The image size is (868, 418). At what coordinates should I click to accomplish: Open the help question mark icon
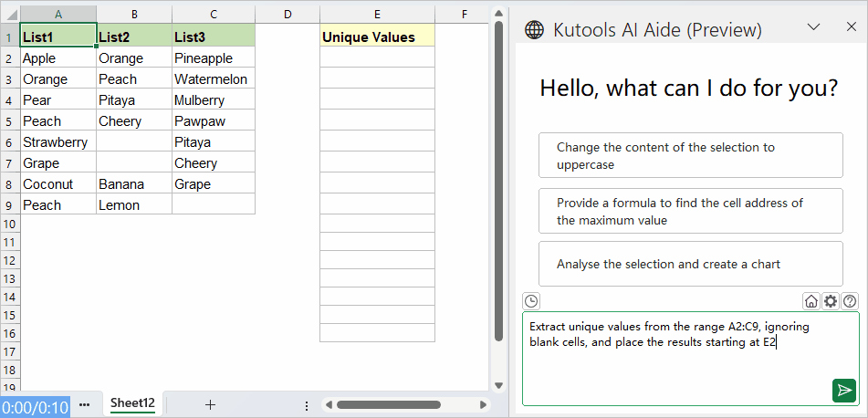pos(850,301)
